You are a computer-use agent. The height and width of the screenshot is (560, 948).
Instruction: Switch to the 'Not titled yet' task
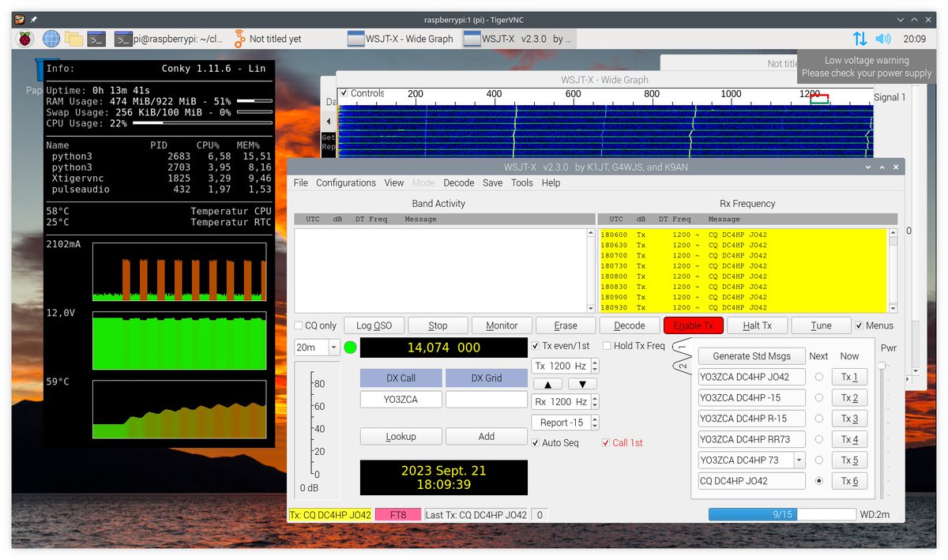pyautogui.click(x=267, y=39)
